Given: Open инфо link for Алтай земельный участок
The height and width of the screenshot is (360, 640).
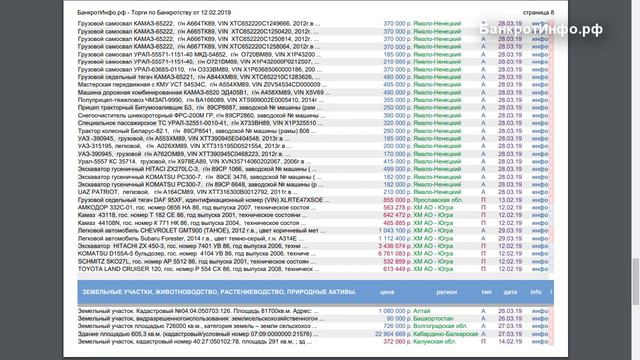Looking at the screenshot, I should (x=540, y=311).
